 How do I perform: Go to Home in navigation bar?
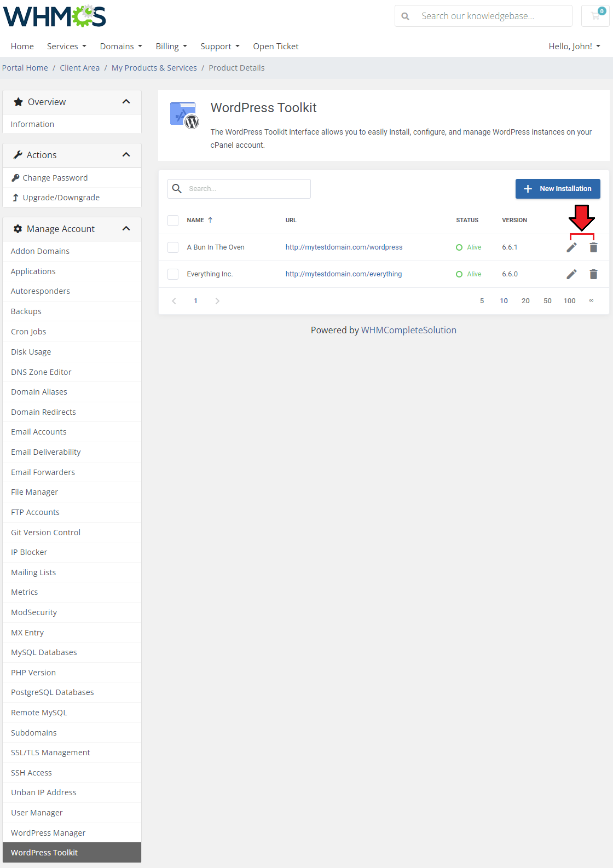22,47
